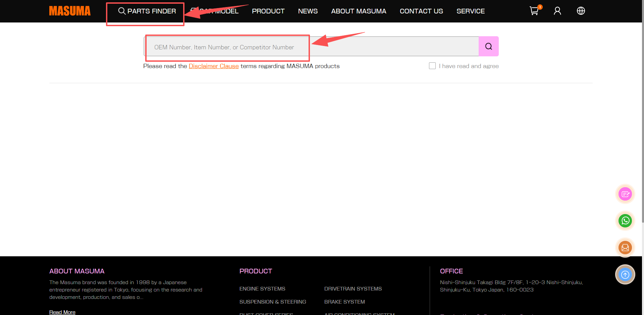Open the Contact Us page
644x315 pixels.
click(421, 11)
